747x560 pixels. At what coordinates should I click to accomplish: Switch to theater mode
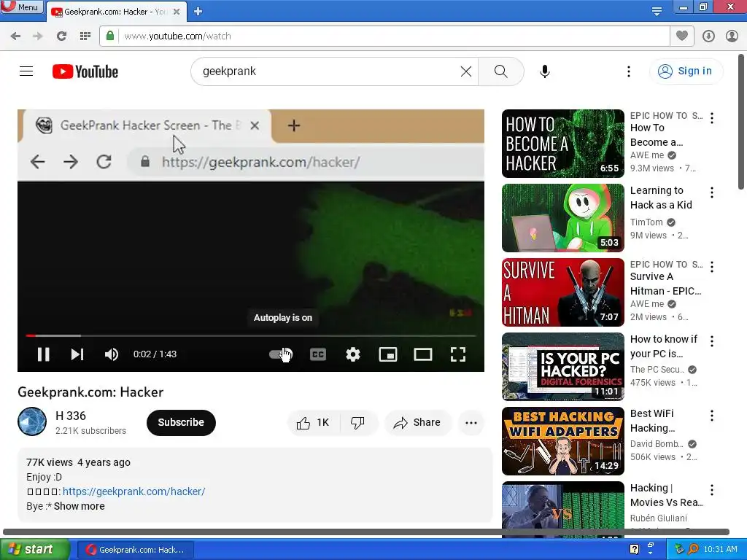click(423, 354)
